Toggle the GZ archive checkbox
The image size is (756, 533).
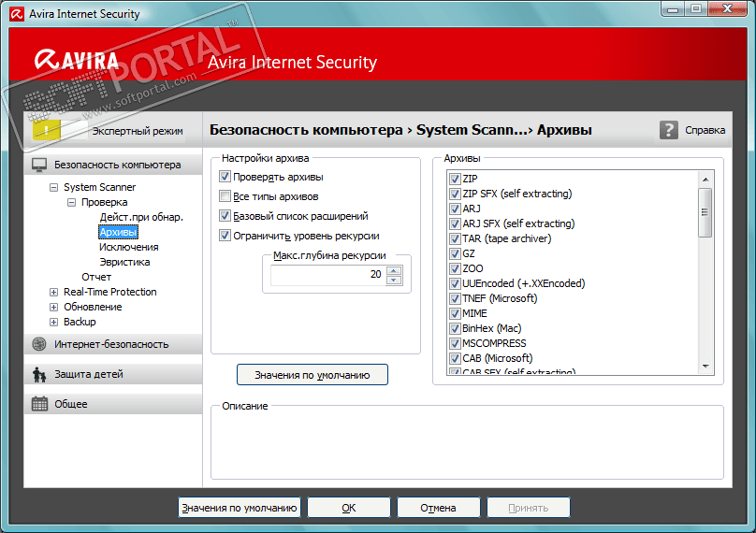pos(455,254)
